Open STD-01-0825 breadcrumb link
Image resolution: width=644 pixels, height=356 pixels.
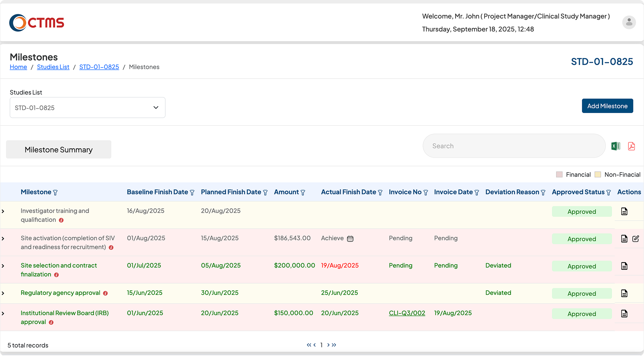click(x=99, y=67)
